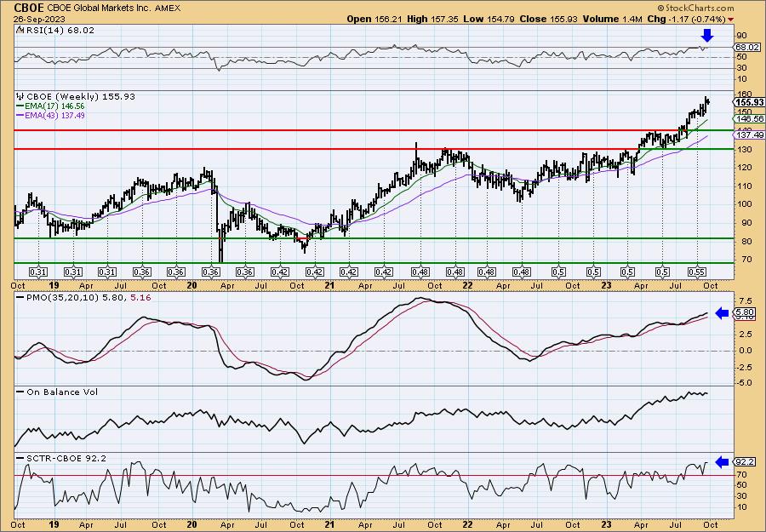Click the EMA(43) 137.49 legend entry
The height and width of the screenshot is (532, 766).
click(x=54, y=115)
